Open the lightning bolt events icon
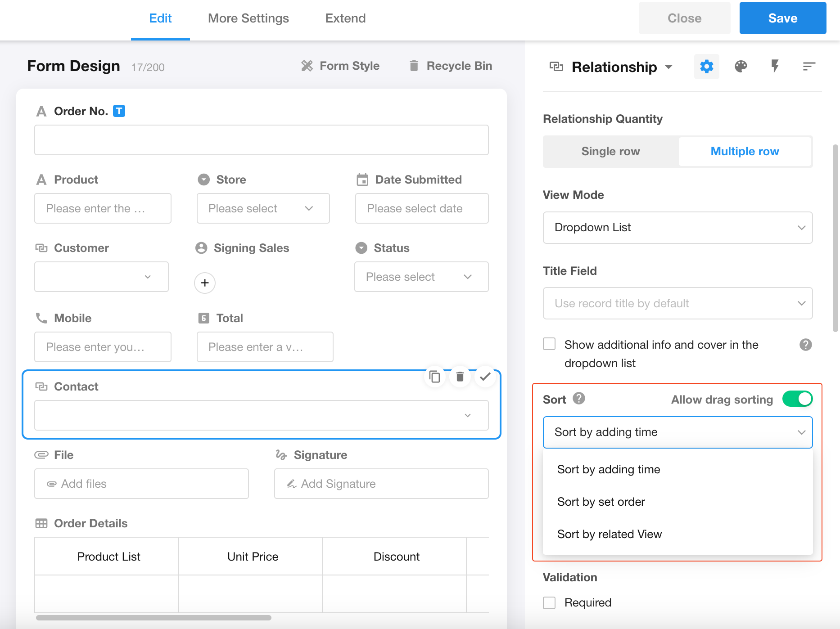 coord(775,66)
